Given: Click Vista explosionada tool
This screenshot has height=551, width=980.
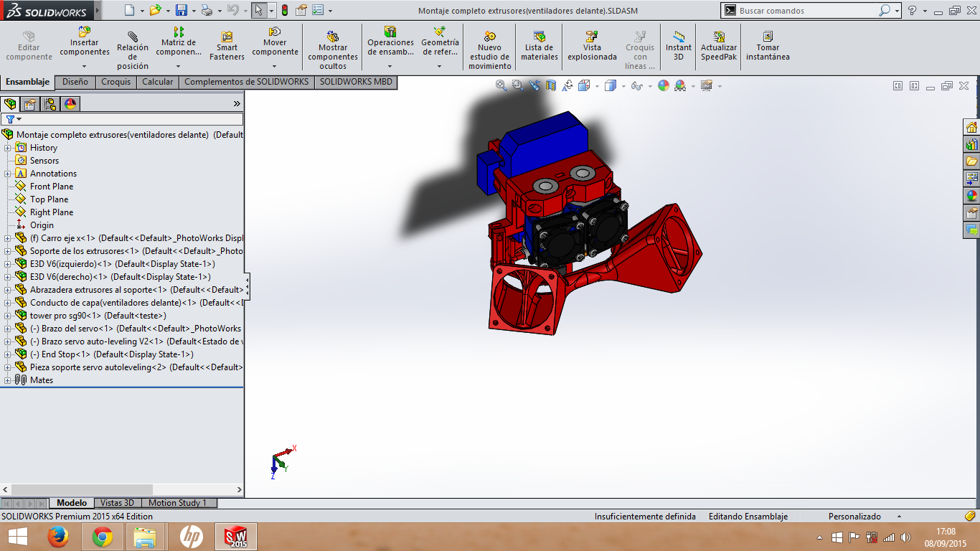Looking at the screenshot, I should tap(592, 47).
